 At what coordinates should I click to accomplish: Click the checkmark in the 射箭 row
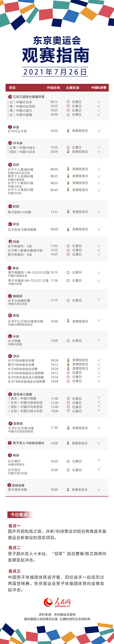[x=99, y=212]
